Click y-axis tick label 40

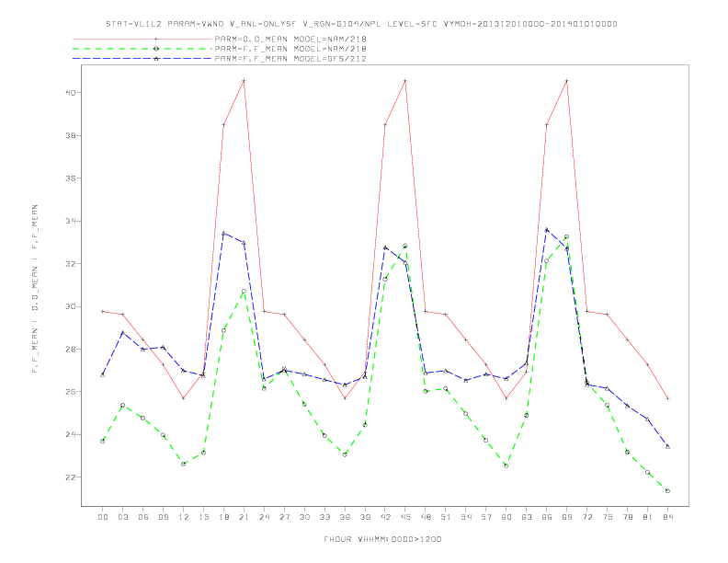(71, 92)
